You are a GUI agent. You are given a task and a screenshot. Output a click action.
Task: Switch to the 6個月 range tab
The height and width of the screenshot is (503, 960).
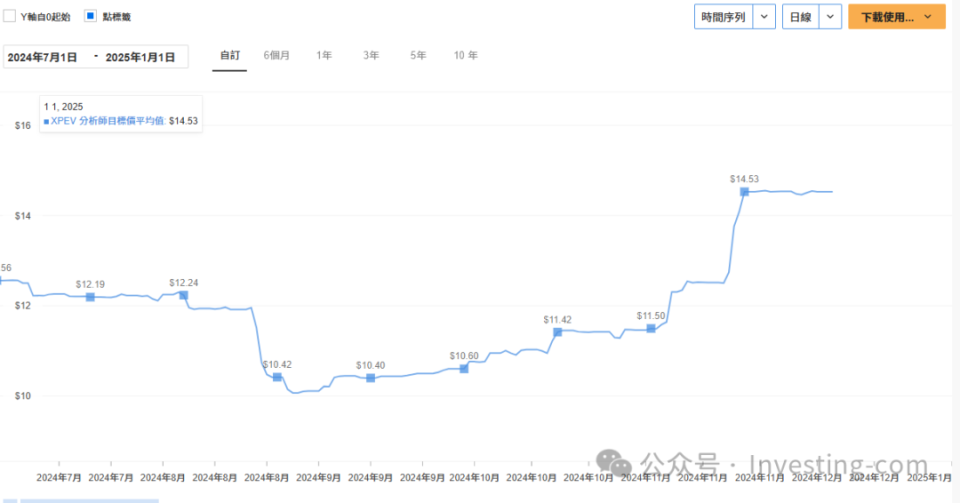point(277,56)
